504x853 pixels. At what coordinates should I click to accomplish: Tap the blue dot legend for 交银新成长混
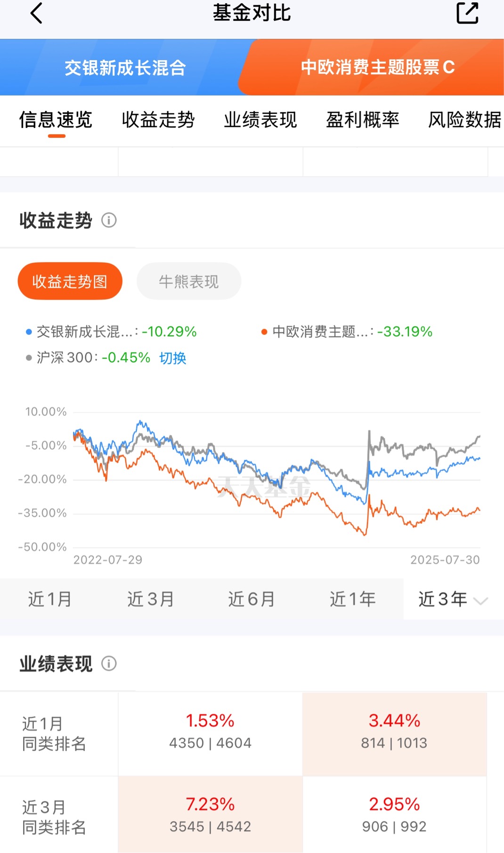coord(29,332)
